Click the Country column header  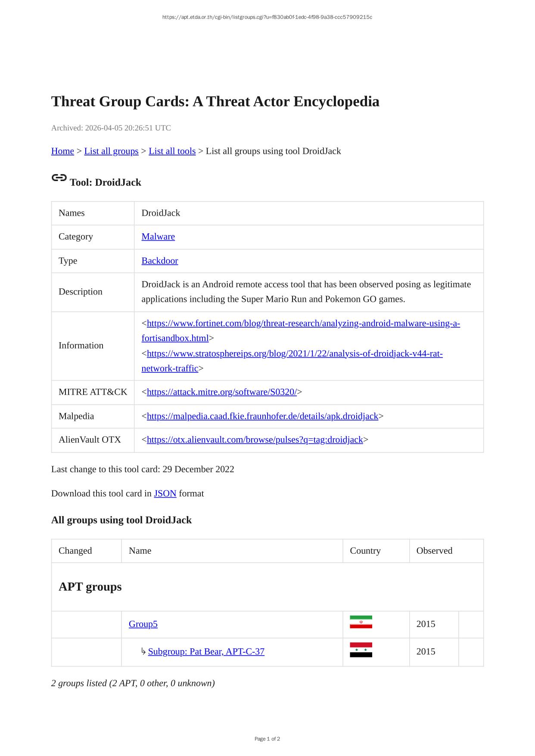tap(365, 551)
